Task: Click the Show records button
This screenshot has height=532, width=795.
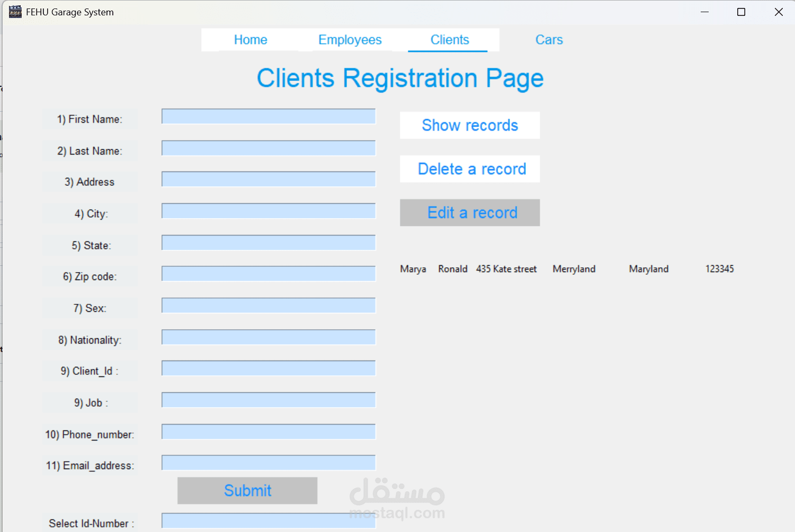Action: (470, 125)
